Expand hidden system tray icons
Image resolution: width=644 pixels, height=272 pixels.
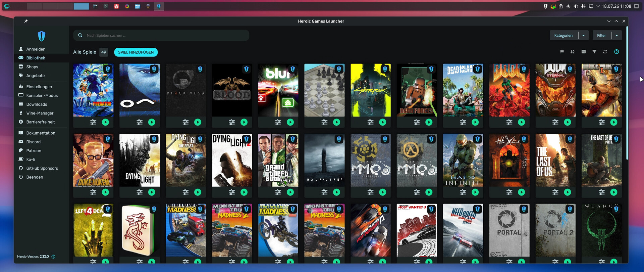coord(598,6)
